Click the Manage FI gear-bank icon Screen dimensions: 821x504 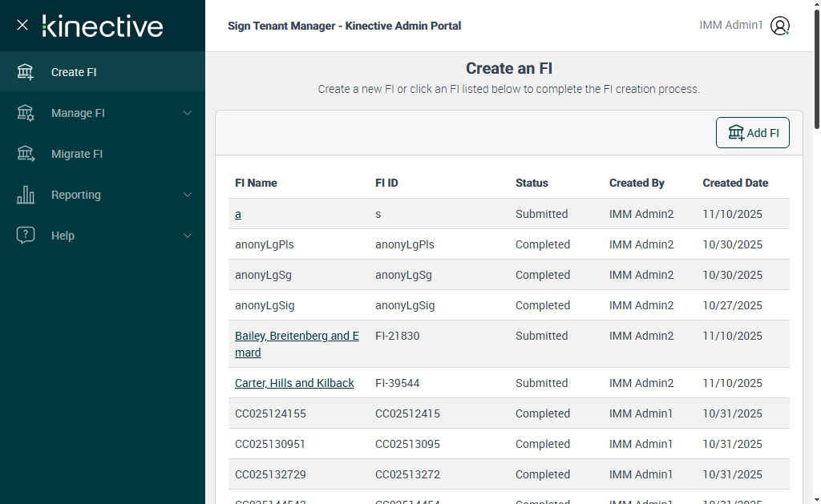tap(26, 113)
